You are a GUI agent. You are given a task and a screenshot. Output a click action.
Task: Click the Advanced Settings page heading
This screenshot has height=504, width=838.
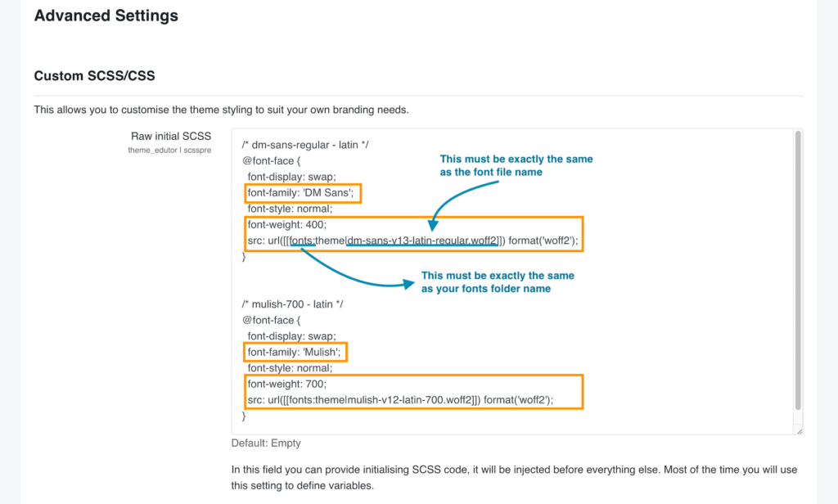click(106, 16)
